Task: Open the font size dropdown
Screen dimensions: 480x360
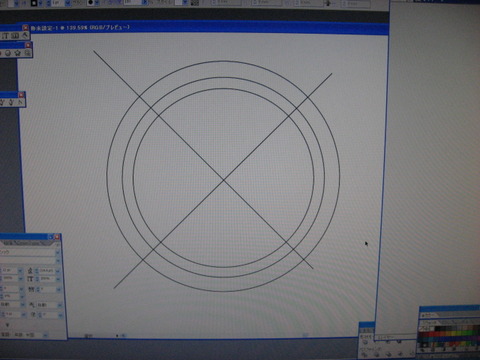Action: pyautogui.click(x=20, y=271)
